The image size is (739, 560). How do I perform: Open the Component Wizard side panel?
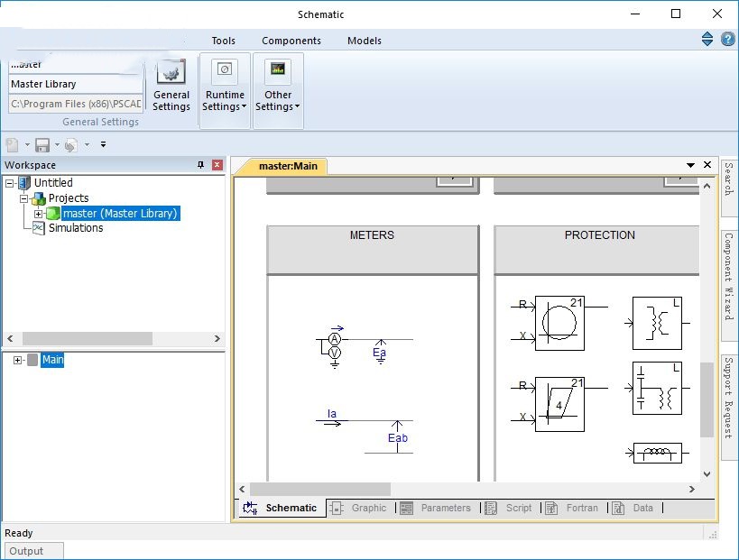(x=729, y=287)
